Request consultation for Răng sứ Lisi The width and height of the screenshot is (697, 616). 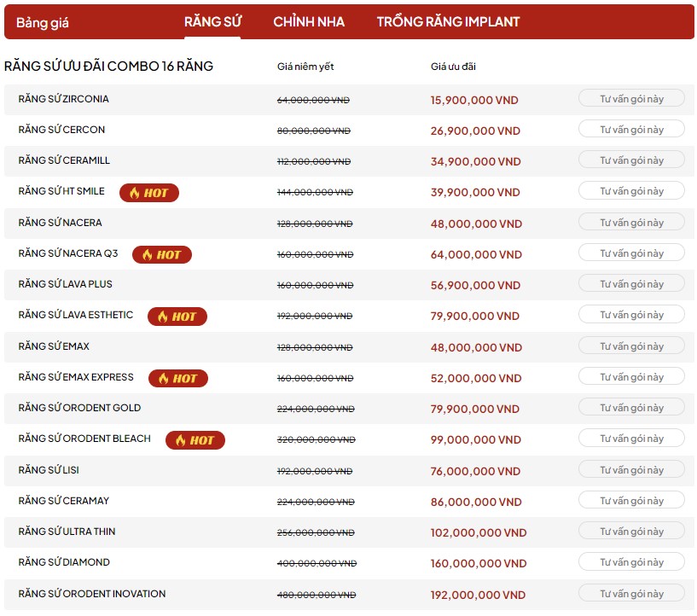click(x=631, y=470)
